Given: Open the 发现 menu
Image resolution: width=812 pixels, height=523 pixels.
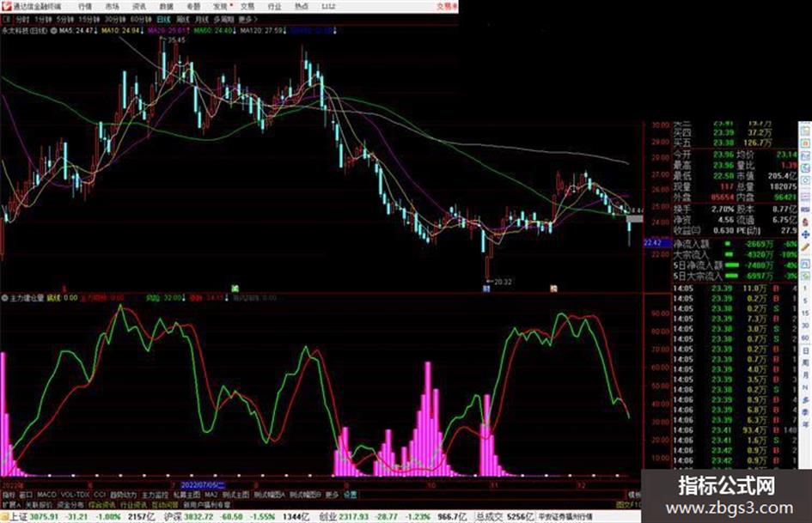Looking at the screenshot, I should [220, 7].
